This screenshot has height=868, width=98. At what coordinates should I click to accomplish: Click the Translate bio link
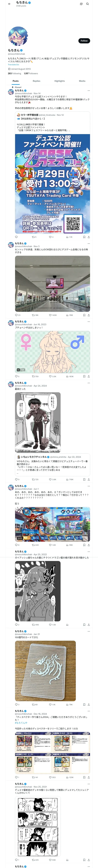14,65
